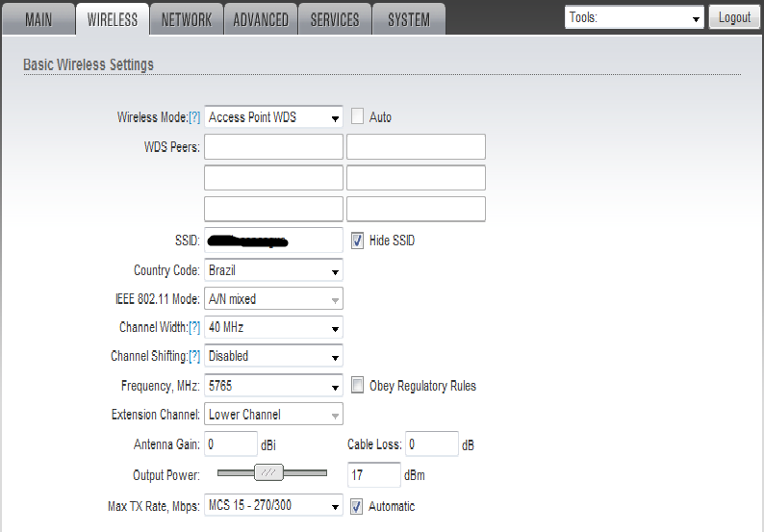This screenshot has width=764, height=532.
Task: Switch to the WIRELESS tab
Action: click(x=113, y=19)
